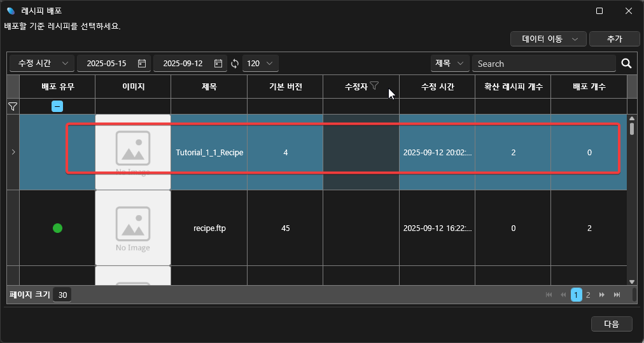The image size is (644, 343).
Task: Open the 데이터 이동 dropdown button
Action: pos(549,39)
